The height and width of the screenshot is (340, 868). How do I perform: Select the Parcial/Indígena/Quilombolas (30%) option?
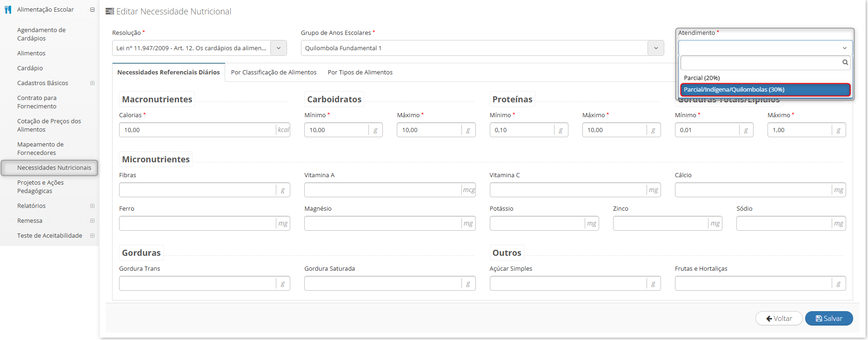(765, 89)
